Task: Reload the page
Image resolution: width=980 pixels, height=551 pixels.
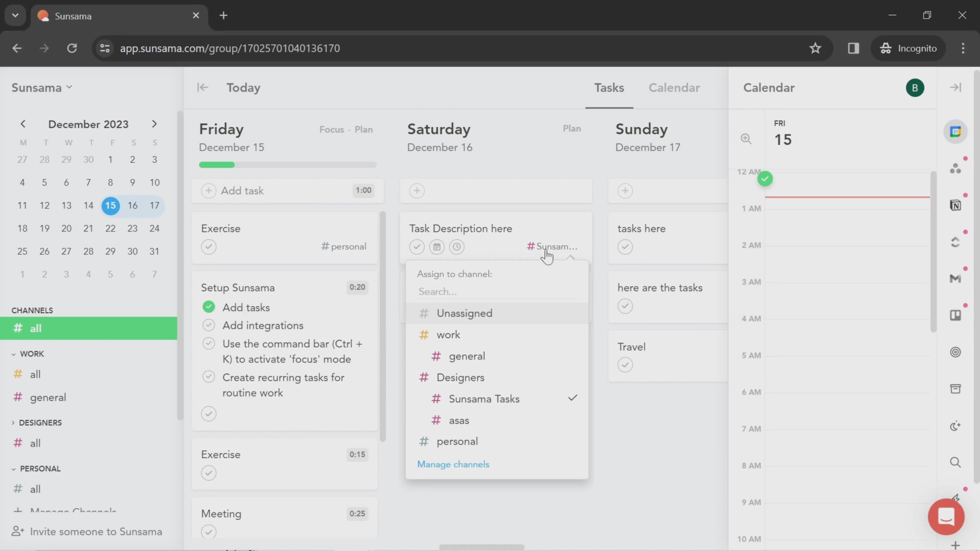Action: (x=72, y=48)
